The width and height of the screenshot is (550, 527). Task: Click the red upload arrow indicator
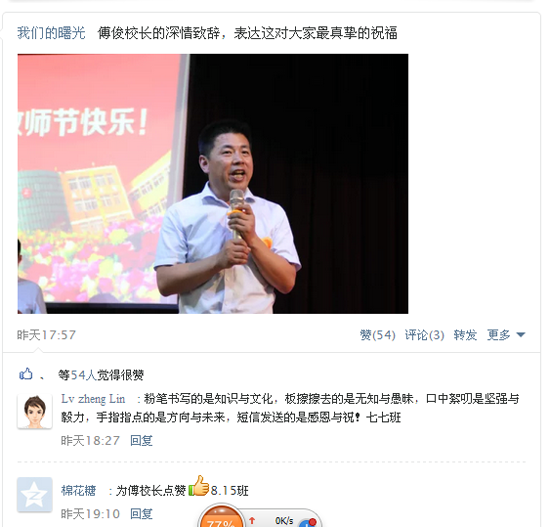pos(252,521)
